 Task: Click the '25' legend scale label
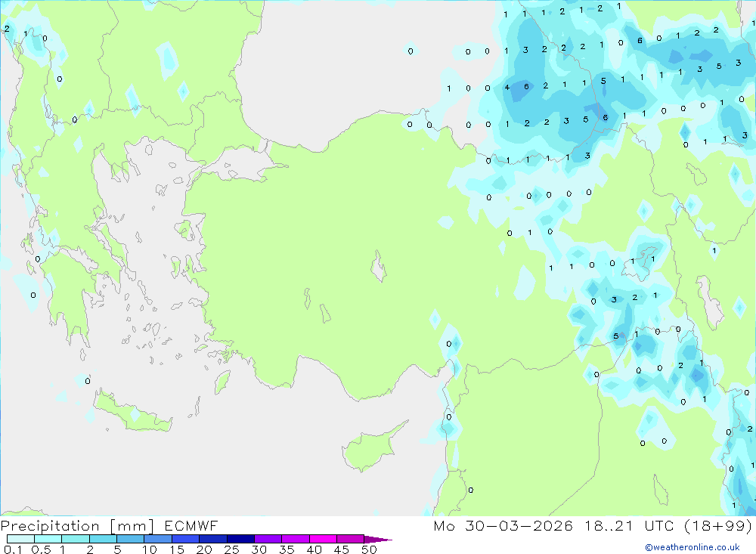[x=231, y=549]
